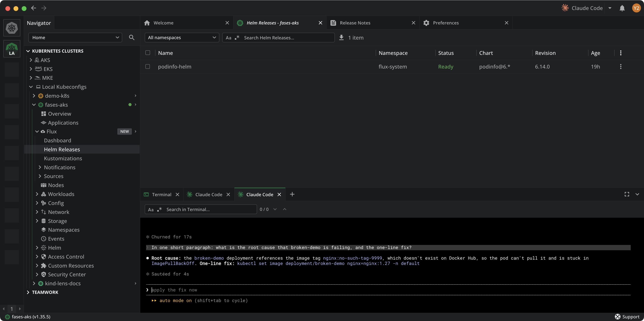644x321 pixels.
Task: Switch to the first Claude Code tab
Action: coord(209,194)
